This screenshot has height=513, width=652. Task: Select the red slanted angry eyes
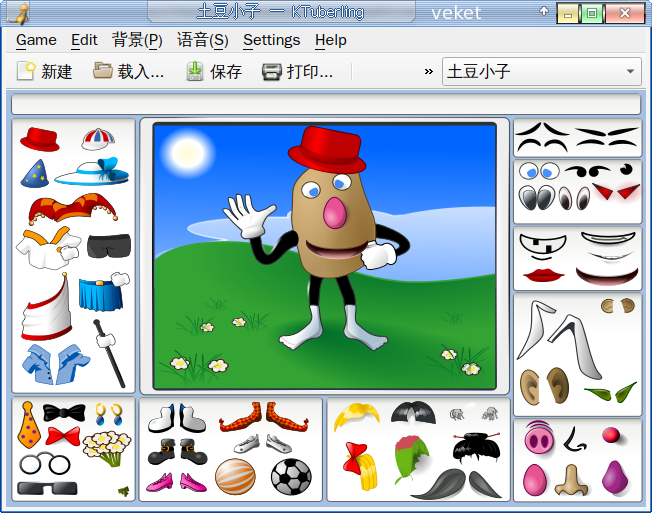(616, 191)
